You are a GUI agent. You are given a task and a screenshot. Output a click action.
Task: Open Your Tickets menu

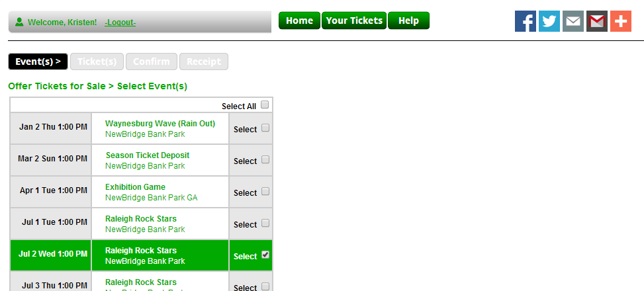coord(354,21)
